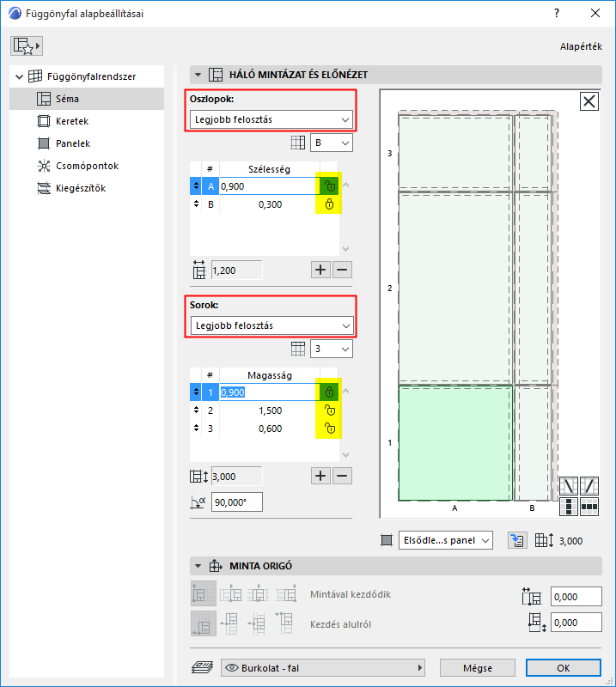
Task: Add a new column with the plus button
Action: pos(320,270)
